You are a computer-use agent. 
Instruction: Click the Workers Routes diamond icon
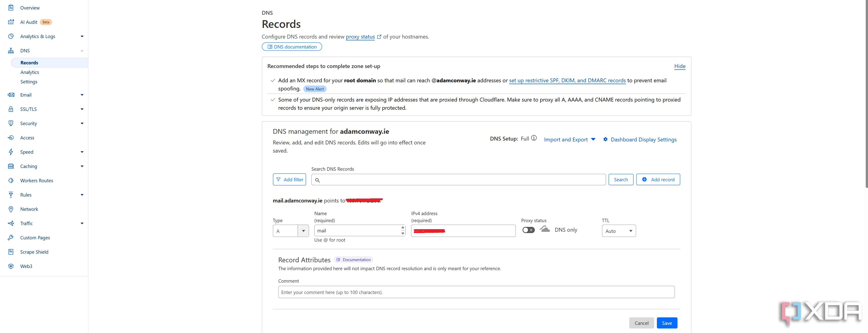coord(11,180)
